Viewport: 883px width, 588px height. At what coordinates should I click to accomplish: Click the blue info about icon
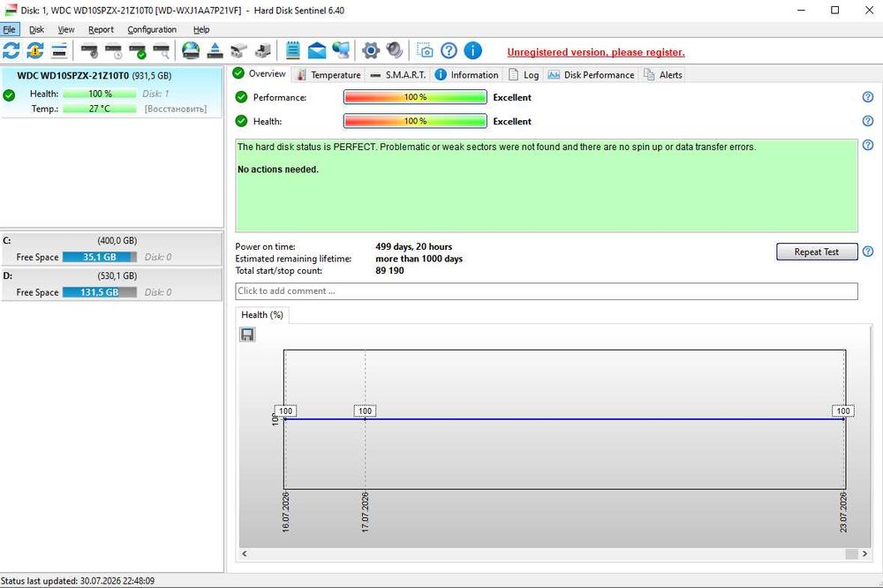point(473,50)
